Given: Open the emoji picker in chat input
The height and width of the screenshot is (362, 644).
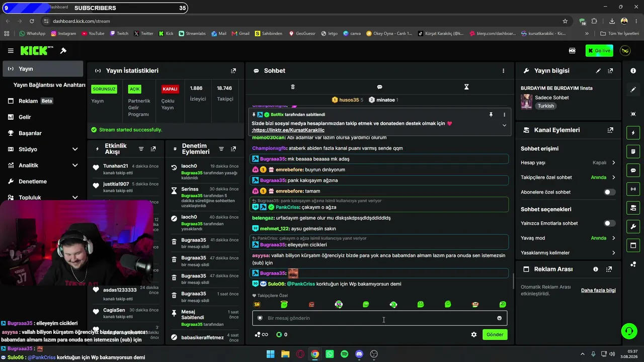Looking at the screenshot, I should tap(499, 318).
